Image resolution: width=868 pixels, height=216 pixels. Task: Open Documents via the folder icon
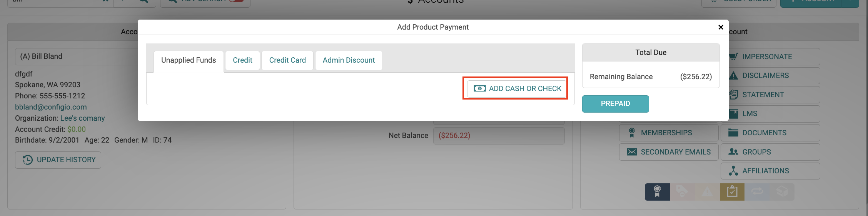[x=733, y=133]
